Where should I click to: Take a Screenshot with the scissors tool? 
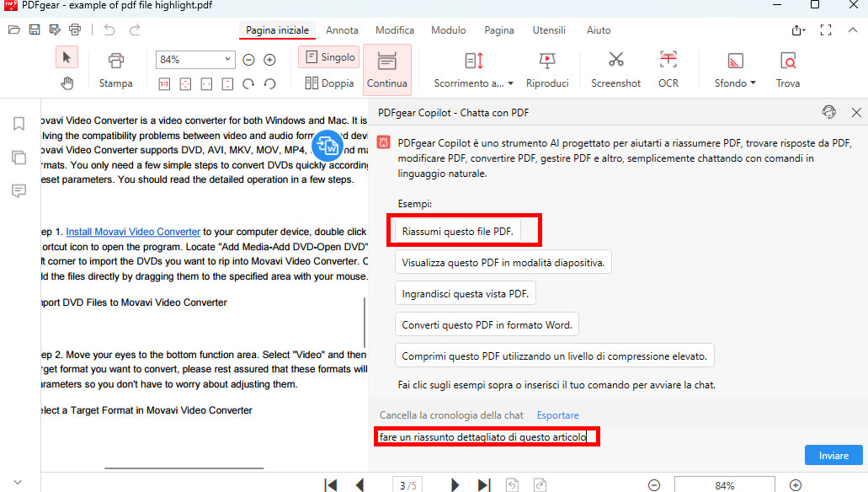615,71
